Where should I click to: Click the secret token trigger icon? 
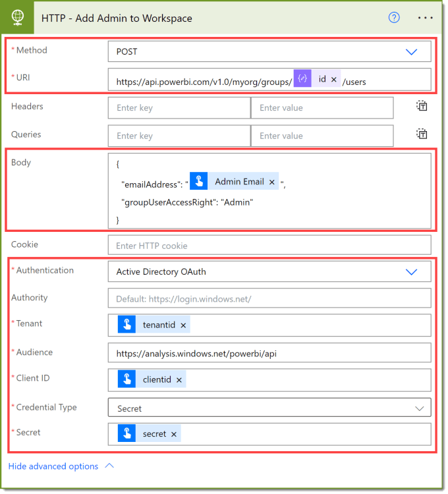click(x=126, y=433)
